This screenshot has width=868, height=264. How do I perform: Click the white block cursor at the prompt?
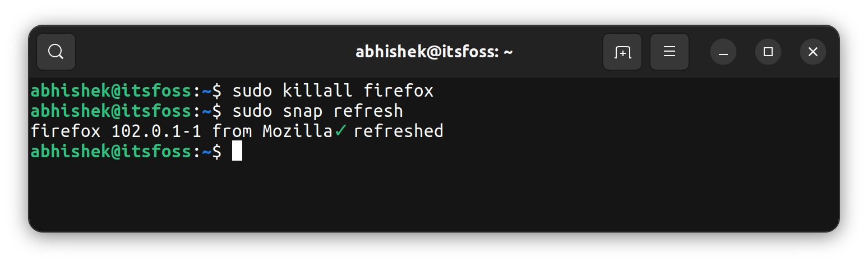coord(237,151)
